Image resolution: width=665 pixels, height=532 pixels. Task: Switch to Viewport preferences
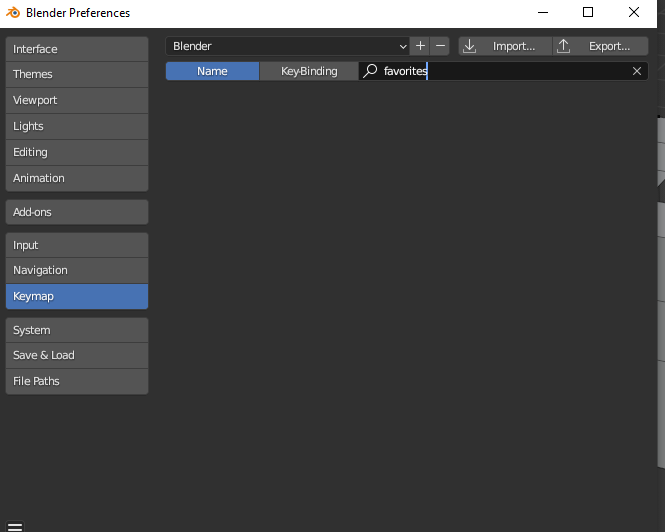tap(77, 101)
